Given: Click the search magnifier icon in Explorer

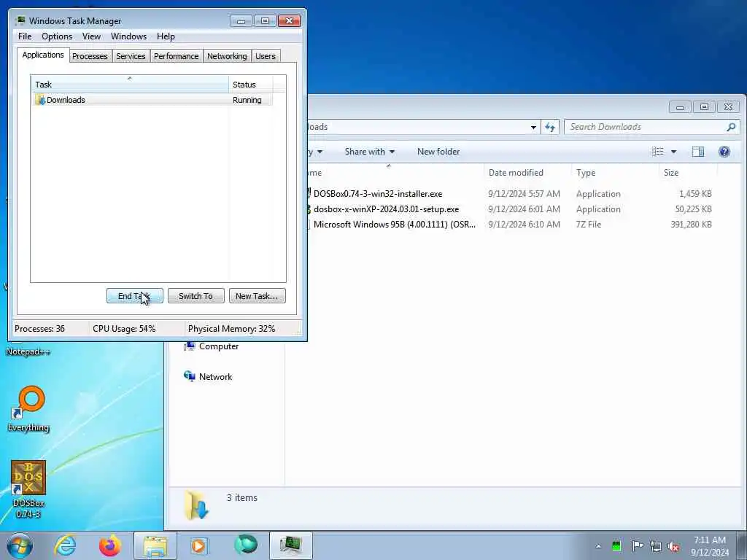Looking at the screenshot, I should pyautogui.click(x=731, y=127).
